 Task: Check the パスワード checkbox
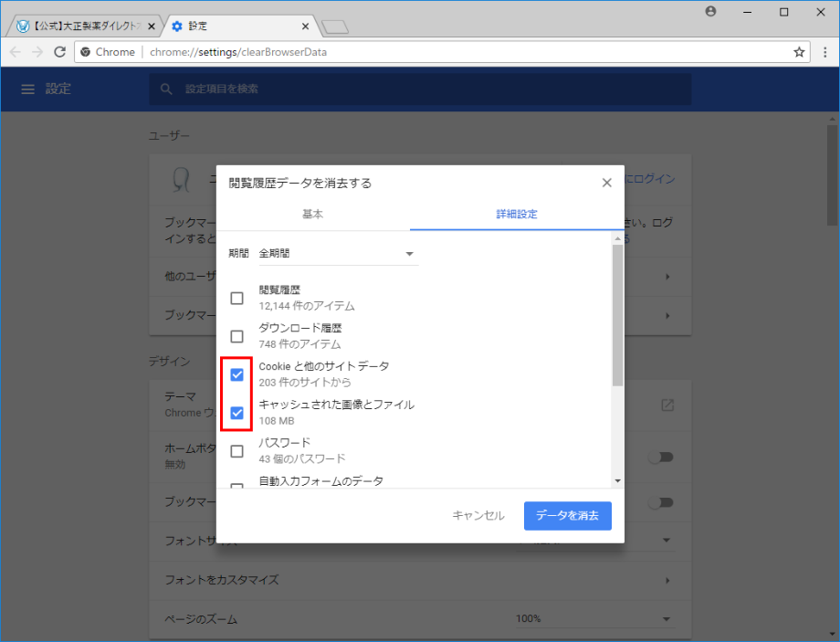click(236, 451)
